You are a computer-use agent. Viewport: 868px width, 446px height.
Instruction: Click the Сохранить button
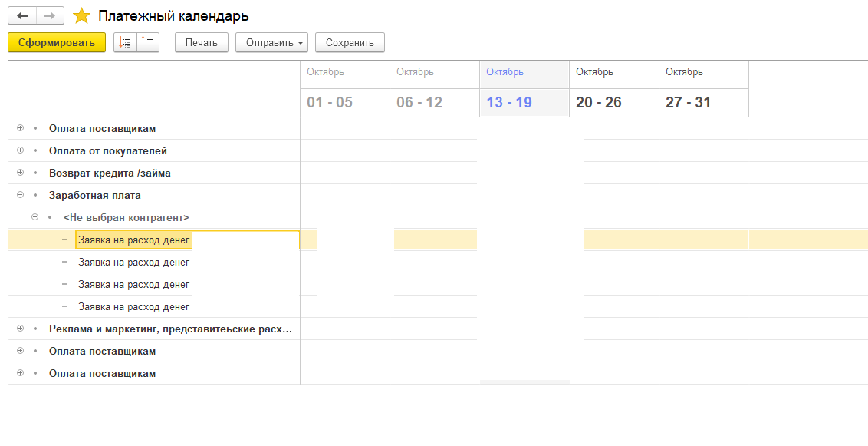pos(350,43)
